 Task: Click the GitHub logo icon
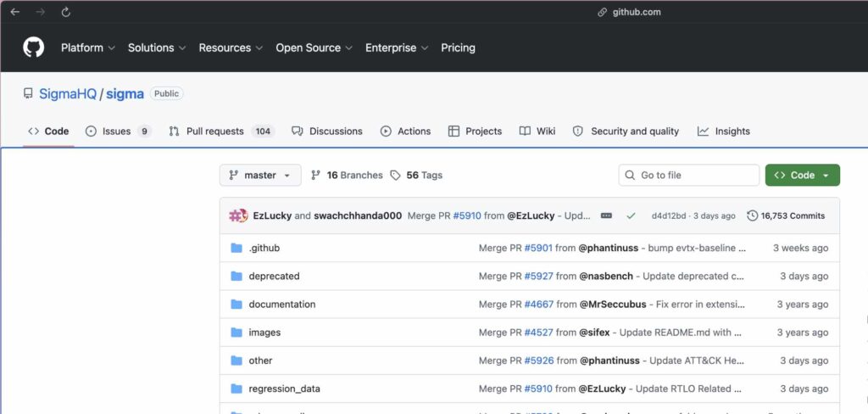click(x=33, y=48)
